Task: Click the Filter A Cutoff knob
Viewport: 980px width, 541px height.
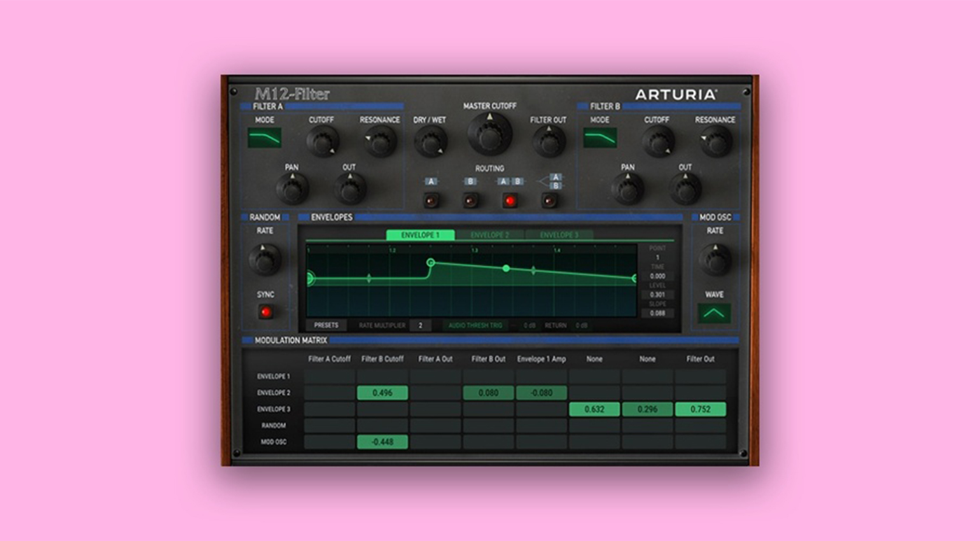Action: 322,141
